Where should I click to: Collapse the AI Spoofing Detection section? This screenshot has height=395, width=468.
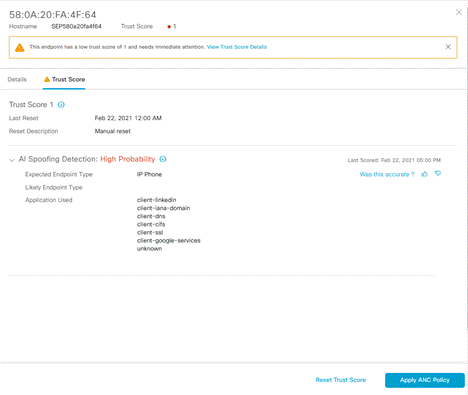pyautogui.click(x=12, y=160)
